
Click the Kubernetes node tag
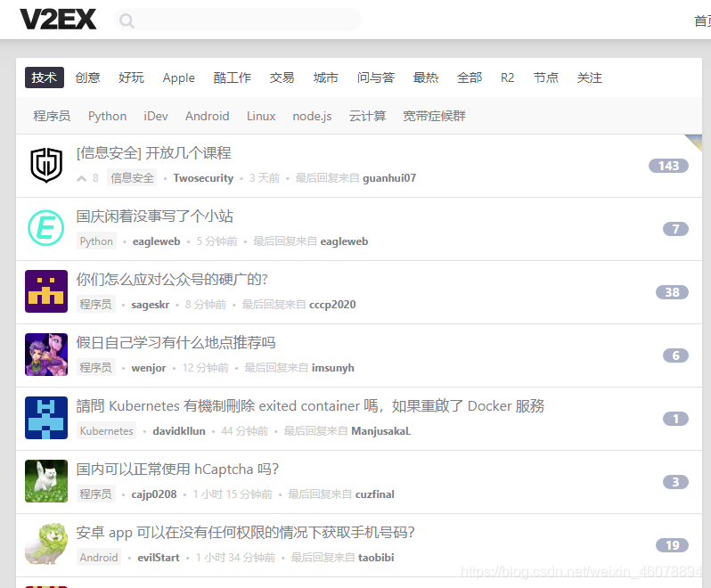click(107, 430)
